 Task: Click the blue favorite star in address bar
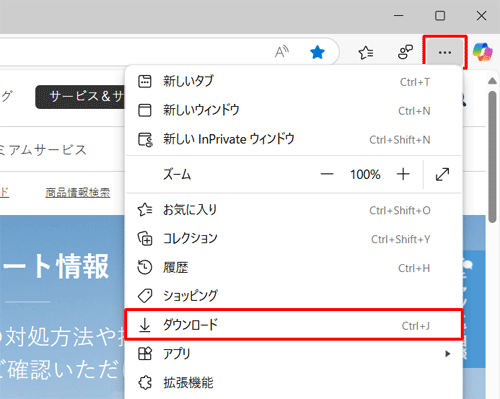pos(317,52)
